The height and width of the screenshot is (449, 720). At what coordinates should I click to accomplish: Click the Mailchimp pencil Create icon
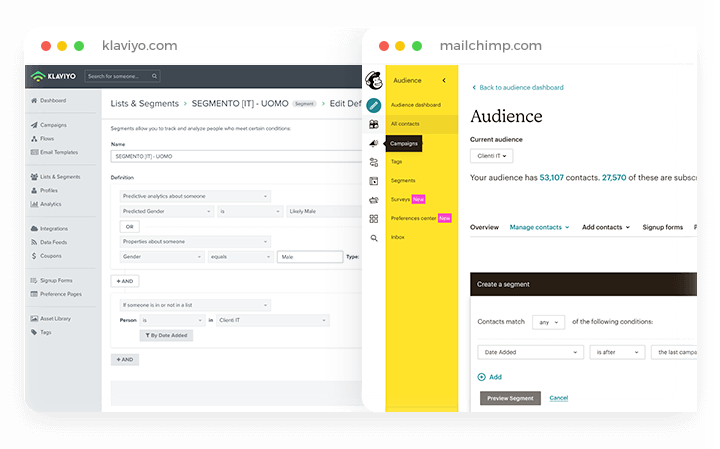click(374, 106)
